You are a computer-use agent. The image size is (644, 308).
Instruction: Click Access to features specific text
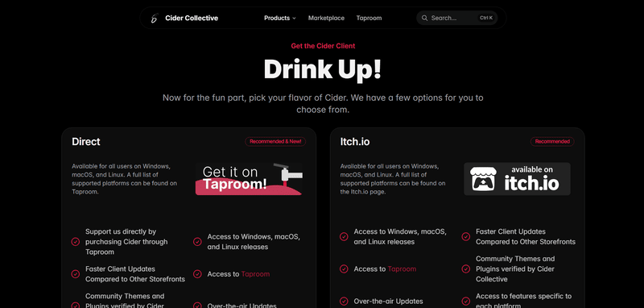[524, 301]
